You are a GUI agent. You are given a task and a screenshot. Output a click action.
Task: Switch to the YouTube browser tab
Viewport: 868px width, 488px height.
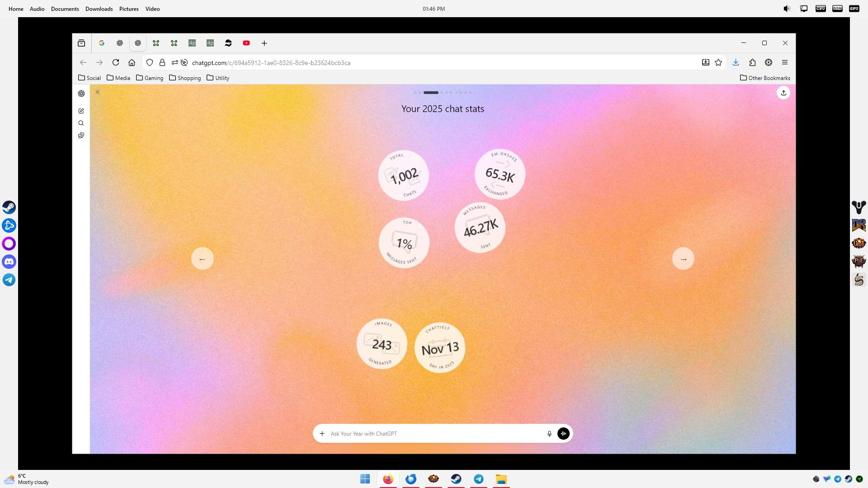[x=246, y=43]
